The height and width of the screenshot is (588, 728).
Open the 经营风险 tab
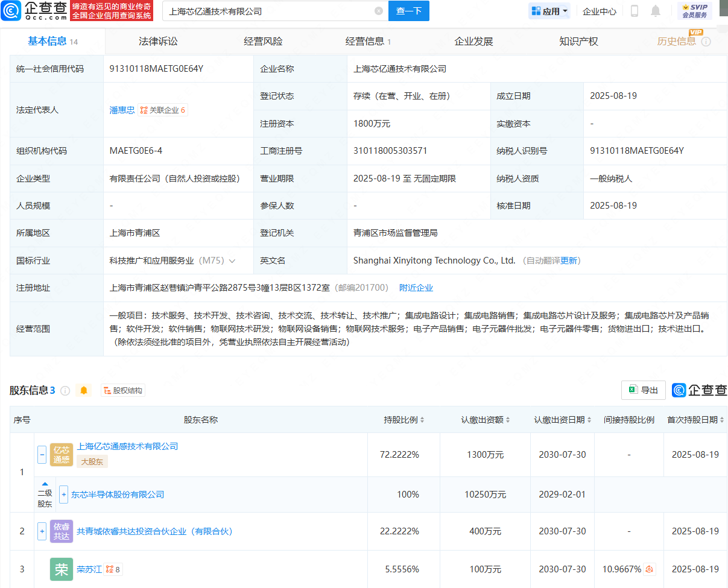(263, 42)
